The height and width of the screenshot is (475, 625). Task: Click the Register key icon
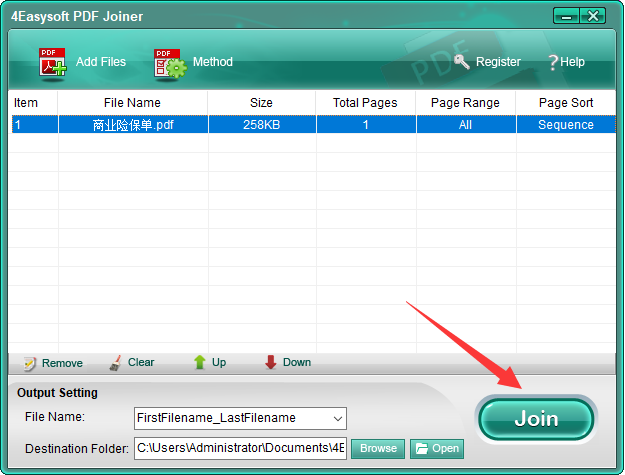[462, 62]
